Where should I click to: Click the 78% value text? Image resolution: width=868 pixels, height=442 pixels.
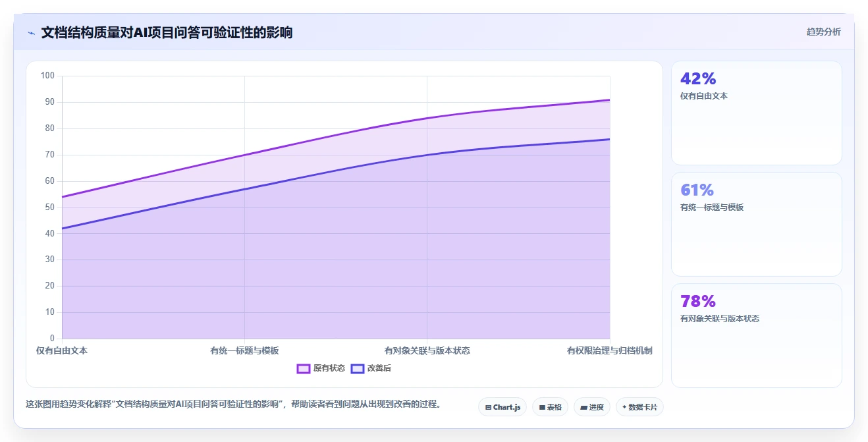point(698,302)
